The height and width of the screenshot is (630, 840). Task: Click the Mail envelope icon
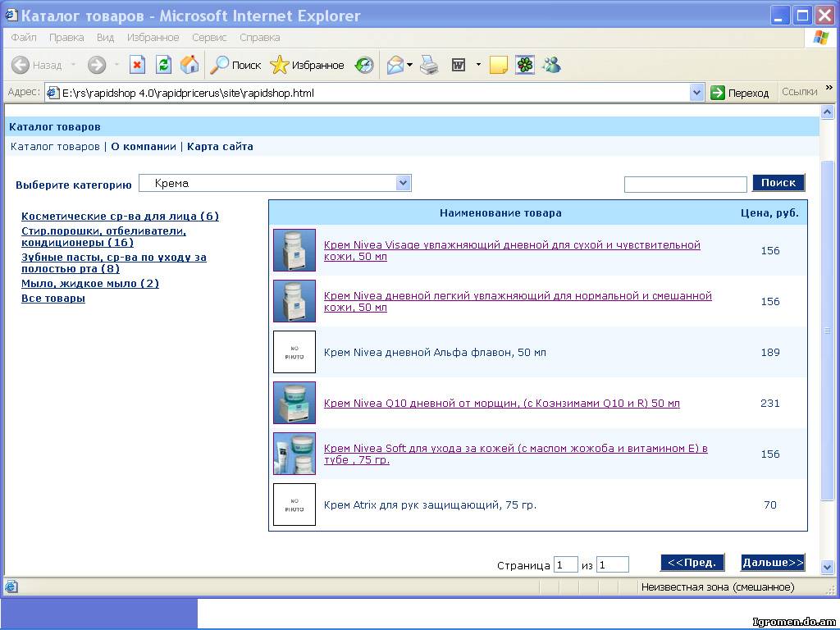(395, 66)
